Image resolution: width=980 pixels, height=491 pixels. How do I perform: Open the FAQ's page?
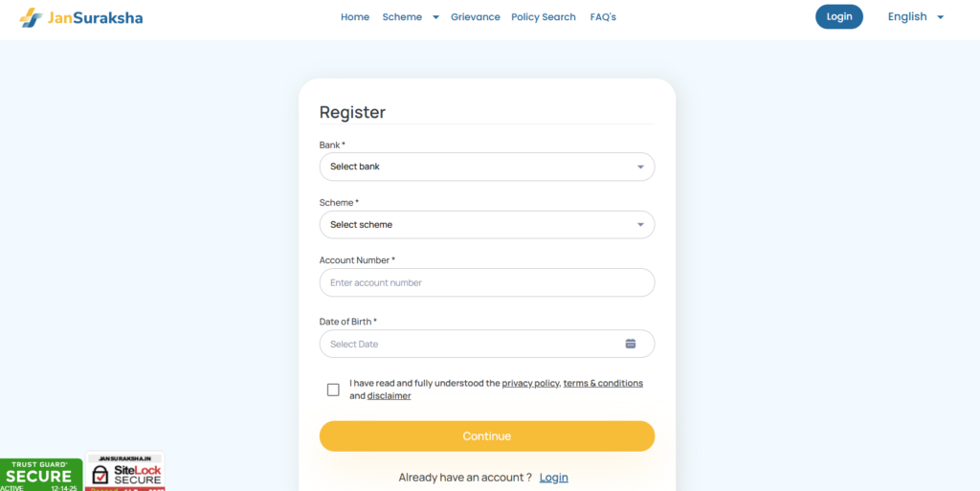tap(603, 17)
